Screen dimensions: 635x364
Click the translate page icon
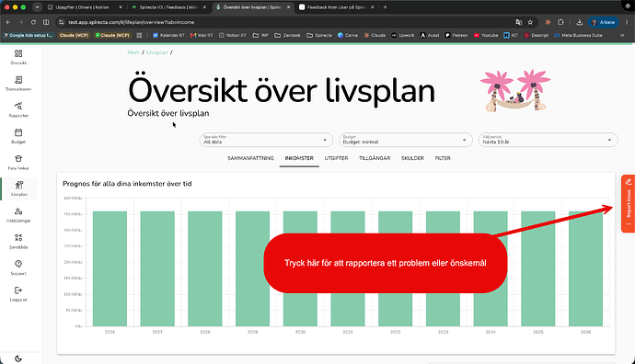(x=518, y=22)
